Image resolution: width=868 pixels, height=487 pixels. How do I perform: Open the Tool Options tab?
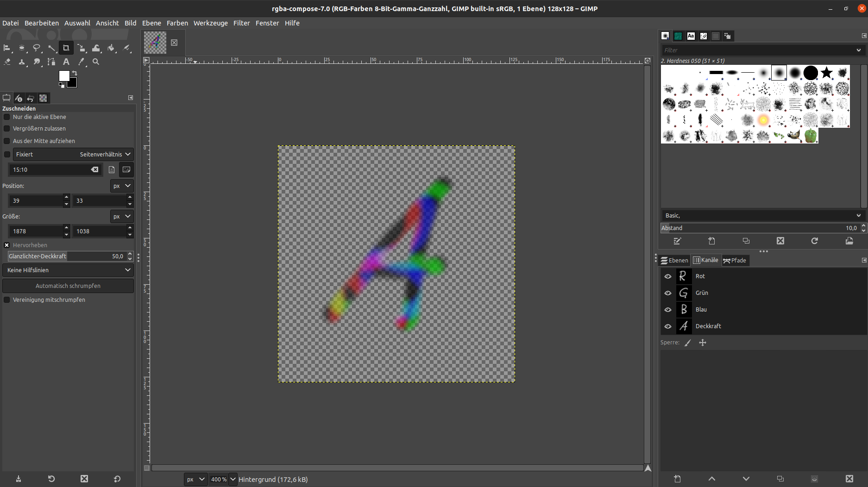point(6,98)
